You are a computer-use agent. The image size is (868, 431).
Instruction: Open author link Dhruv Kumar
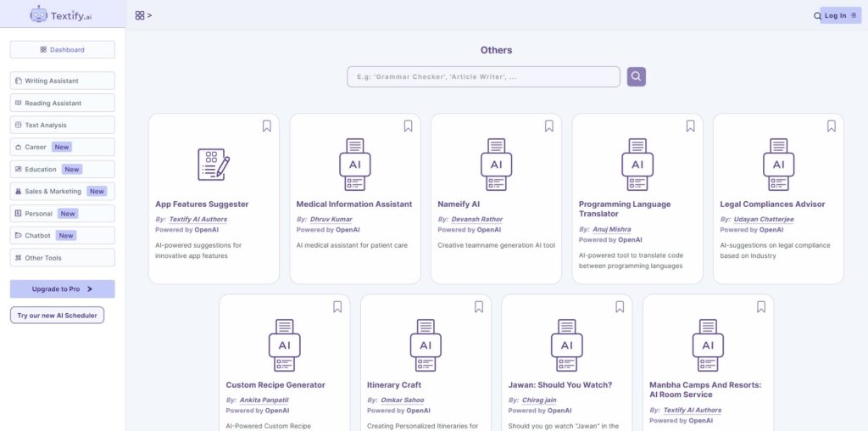331,220
